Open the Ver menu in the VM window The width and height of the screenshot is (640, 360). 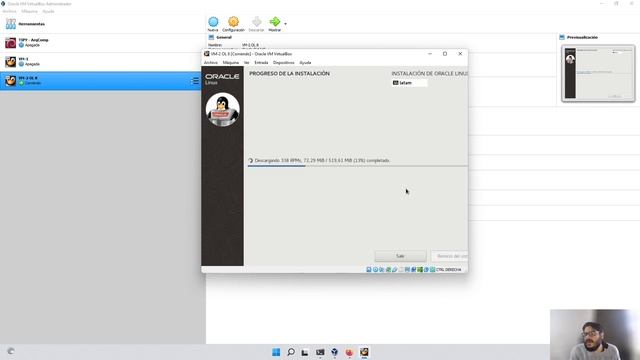(x=247, y=62)
